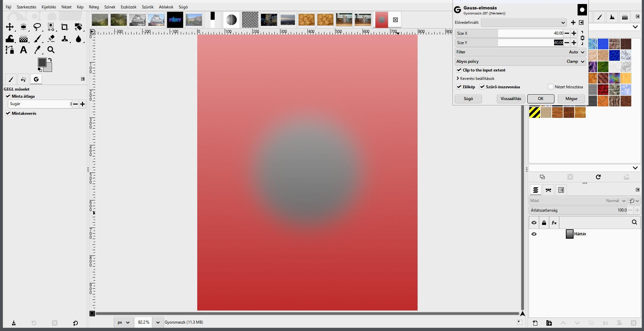
Task: Open the Filter Auto dropdown
Action: pos(520,52)
